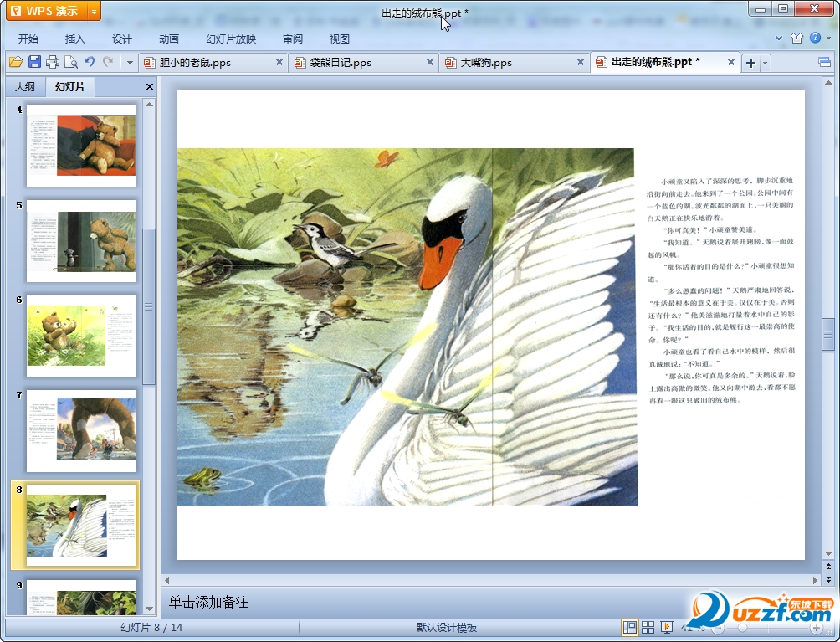This screenshot has width=840, height=642.
Task: Click thumbnail pane scroll up arrow
Action: 150,104
